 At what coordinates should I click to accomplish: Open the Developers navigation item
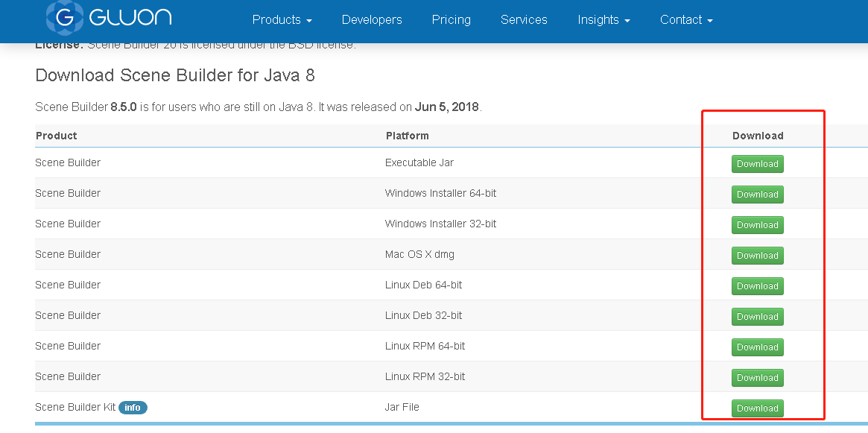pyautogui.click(x=372, y=20)
